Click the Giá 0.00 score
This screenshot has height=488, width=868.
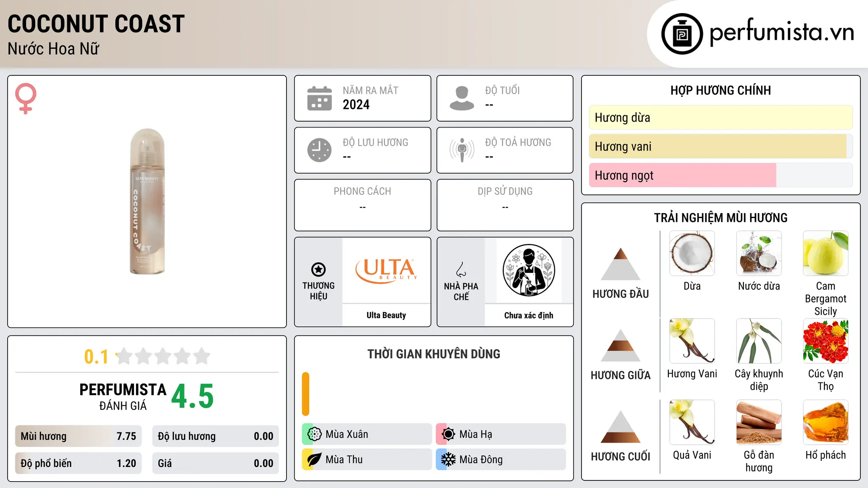point(216,463)
